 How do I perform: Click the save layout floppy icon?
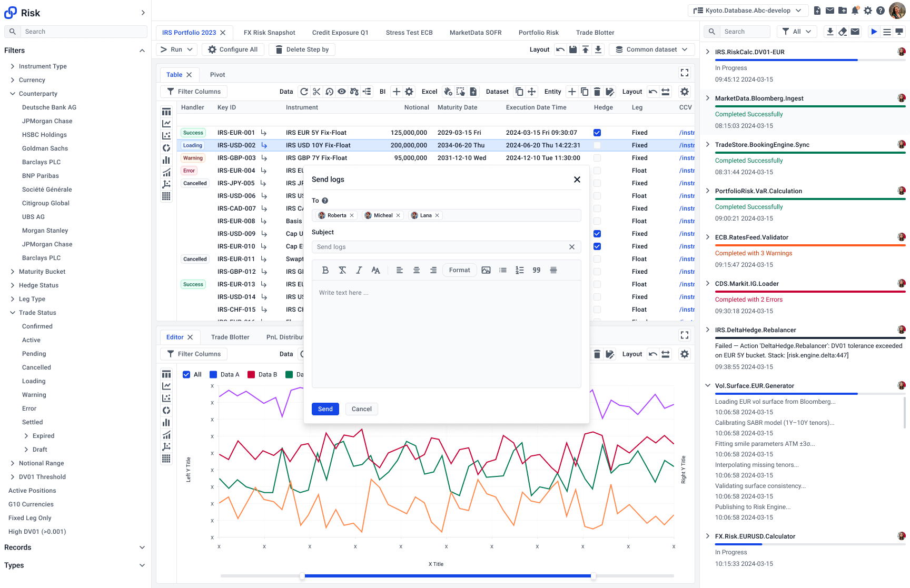[x=573, y=49]
